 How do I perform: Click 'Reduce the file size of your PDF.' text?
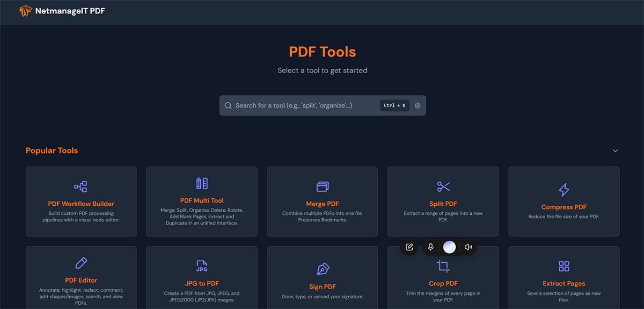tap(564, 217)
